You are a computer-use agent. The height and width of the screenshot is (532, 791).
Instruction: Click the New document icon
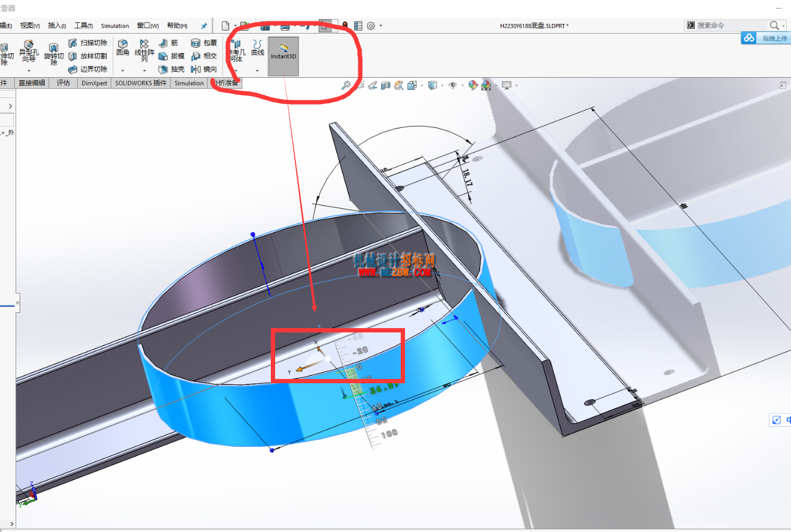click(225, 26)
